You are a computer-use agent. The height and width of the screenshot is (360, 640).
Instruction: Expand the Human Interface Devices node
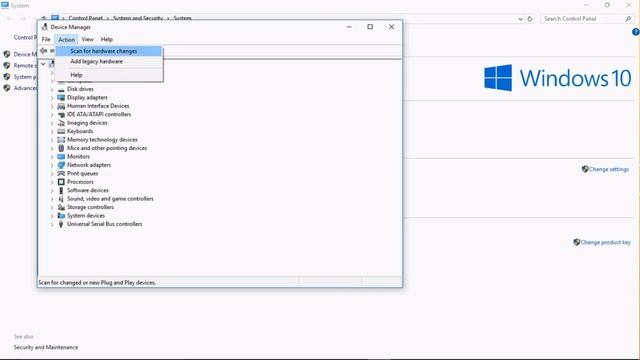point(52,106)
